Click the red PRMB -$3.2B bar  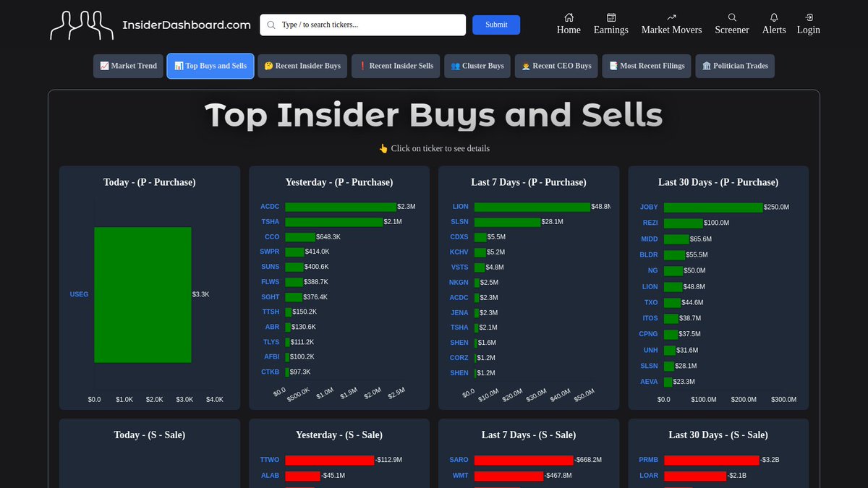coord(712,460)
